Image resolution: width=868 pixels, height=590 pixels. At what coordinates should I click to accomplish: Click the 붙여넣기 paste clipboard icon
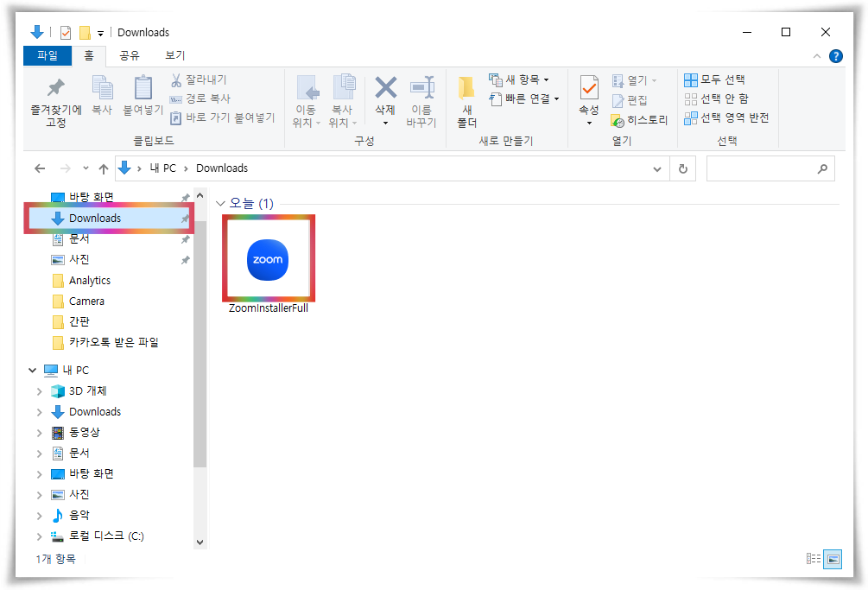143,96
